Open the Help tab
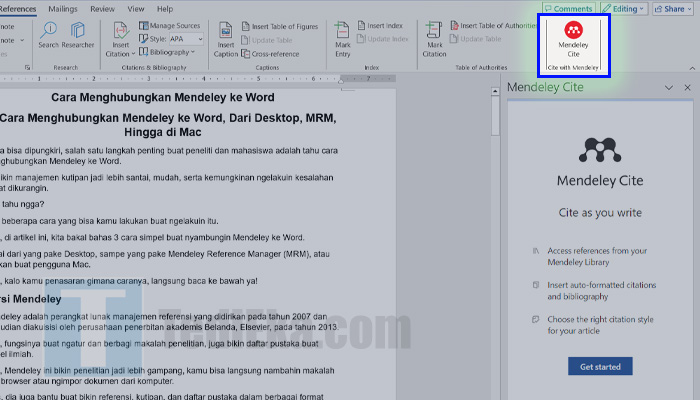Screen dimensions: 700x400 (x=165, y=9)
